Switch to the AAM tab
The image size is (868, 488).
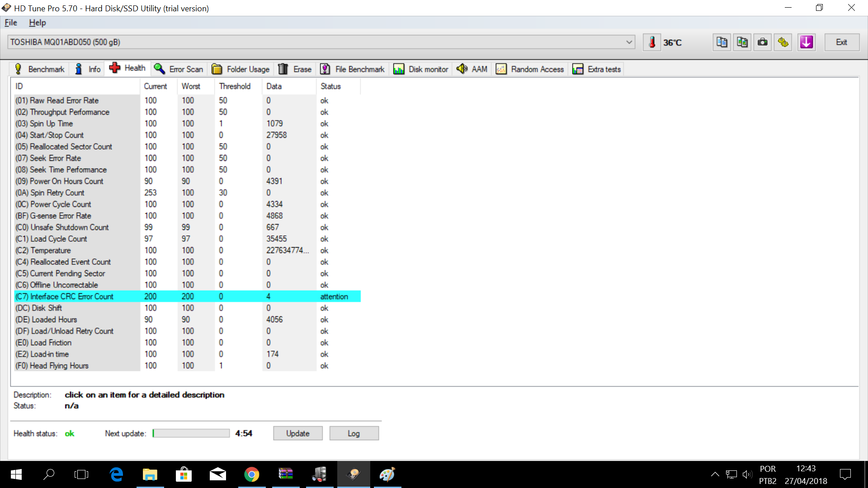point(472,69)
